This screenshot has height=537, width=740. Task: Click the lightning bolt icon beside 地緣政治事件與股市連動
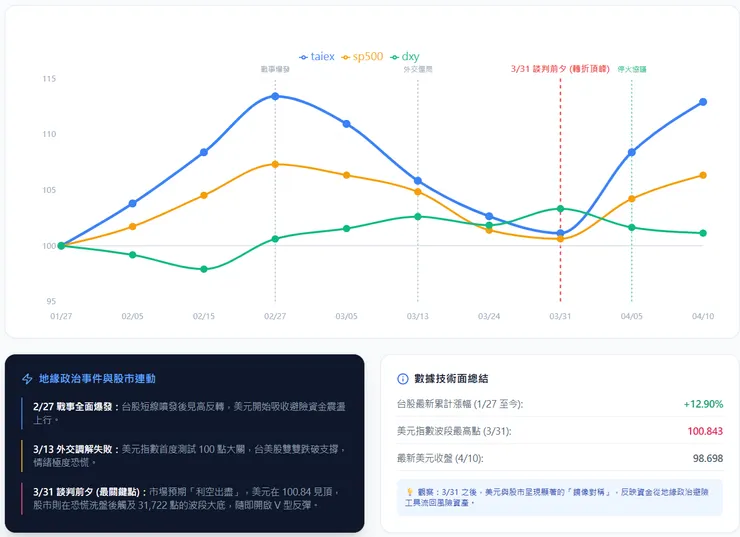click(27, 379)
